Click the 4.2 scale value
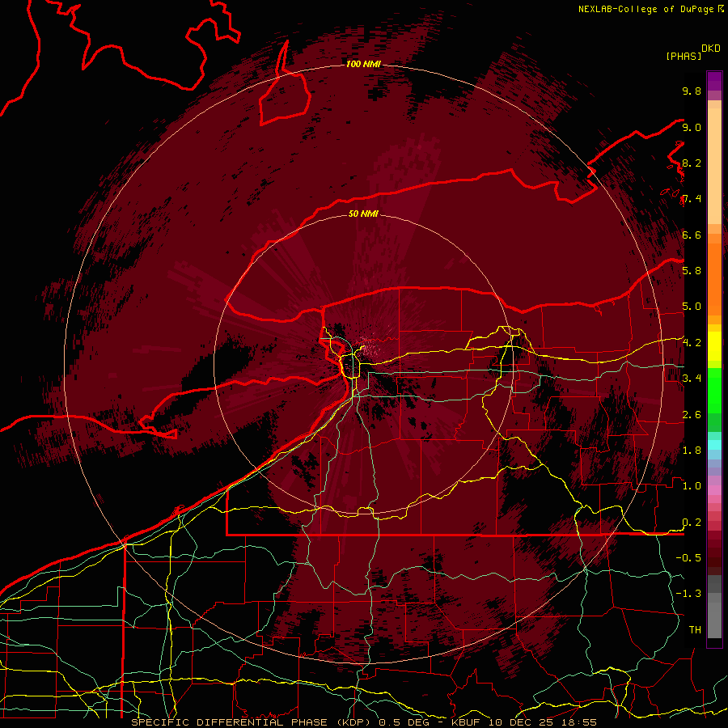 692,343
